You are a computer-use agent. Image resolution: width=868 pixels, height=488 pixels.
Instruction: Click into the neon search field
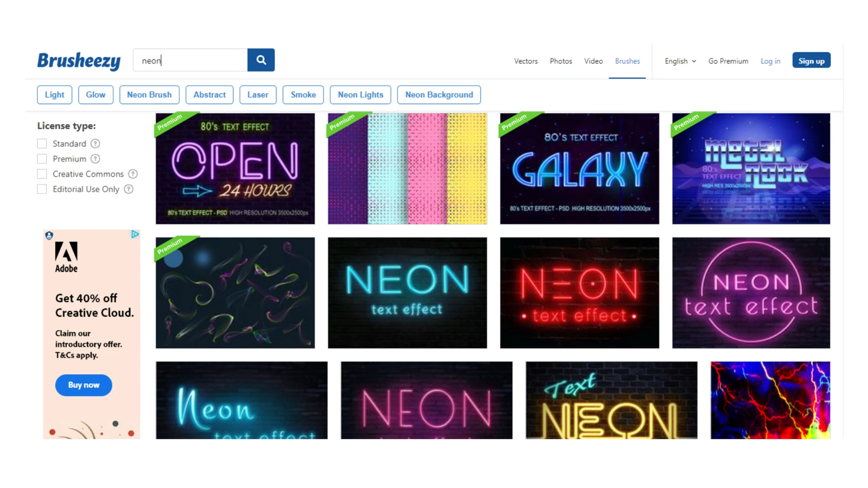click(x=191, y=60)
